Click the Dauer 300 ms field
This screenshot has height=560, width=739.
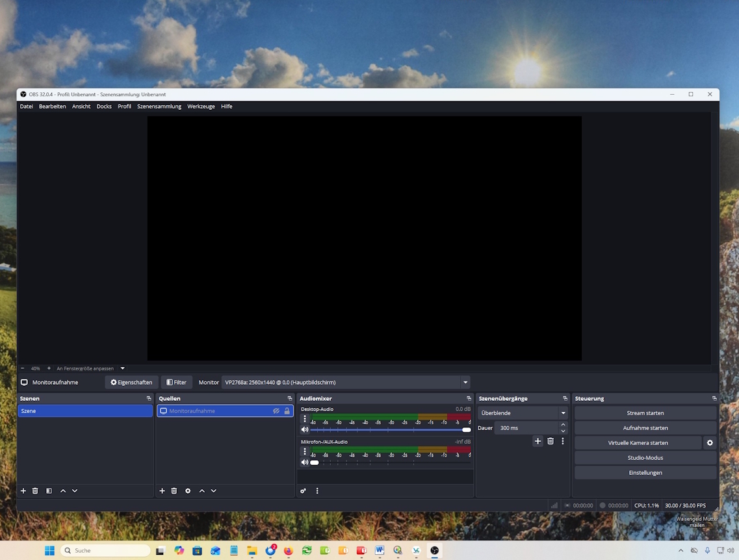(526, 428)
